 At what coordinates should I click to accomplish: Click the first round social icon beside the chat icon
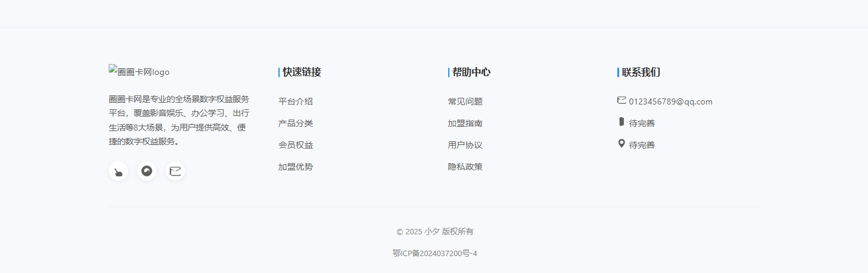click(118, 171)
